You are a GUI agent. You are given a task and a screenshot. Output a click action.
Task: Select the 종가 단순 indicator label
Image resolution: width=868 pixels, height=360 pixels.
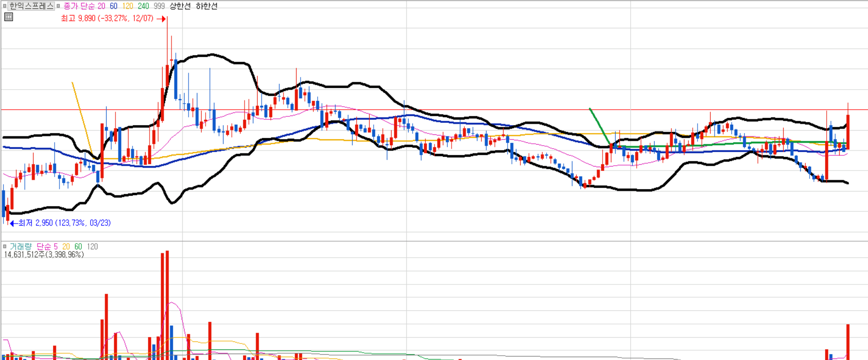tap(79, 6)
